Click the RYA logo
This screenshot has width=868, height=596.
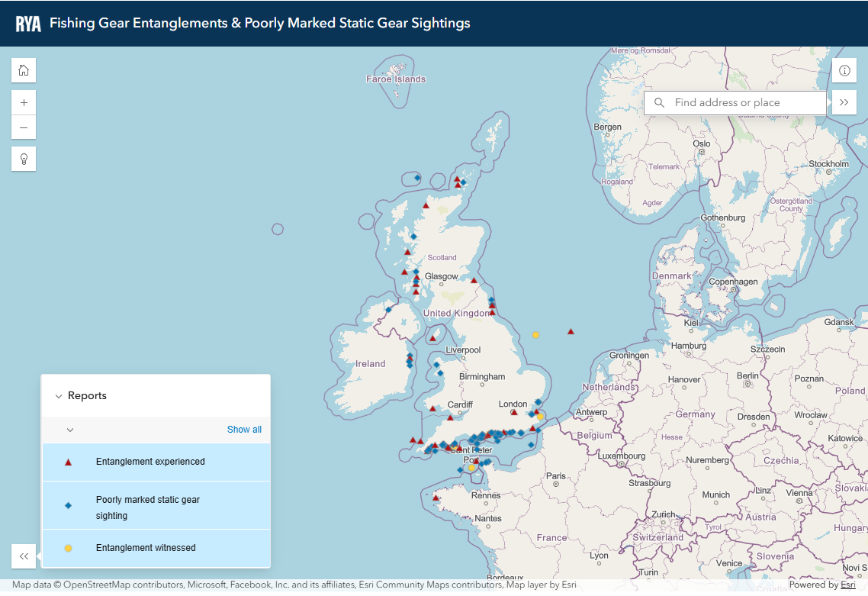point(28,23)
